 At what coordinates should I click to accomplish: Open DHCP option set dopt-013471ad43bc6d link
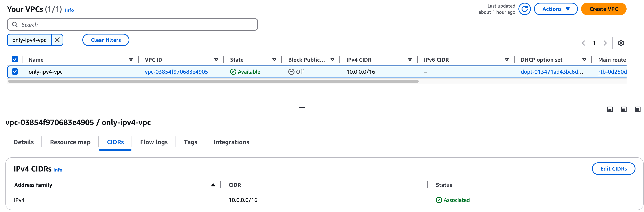pyautogui.click(x=552, y=72)
